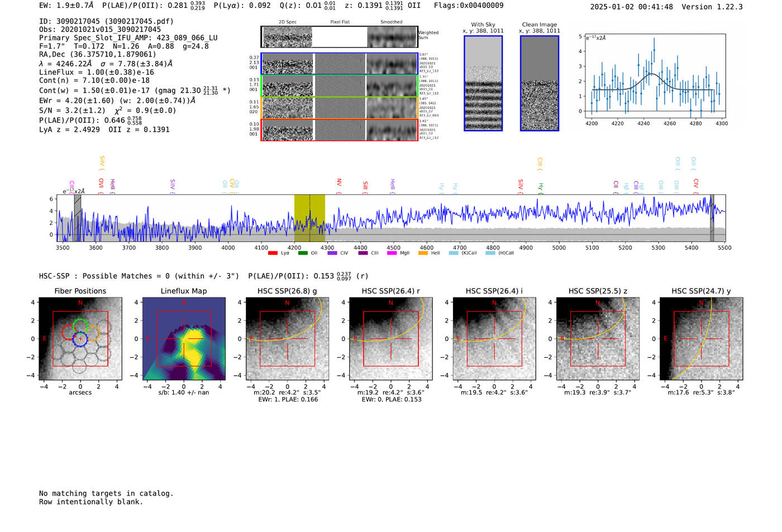The width and height of the screenshot is (782, 532).
Task: Click the MgII magenta legend swatch
Action: pos(392,253)
